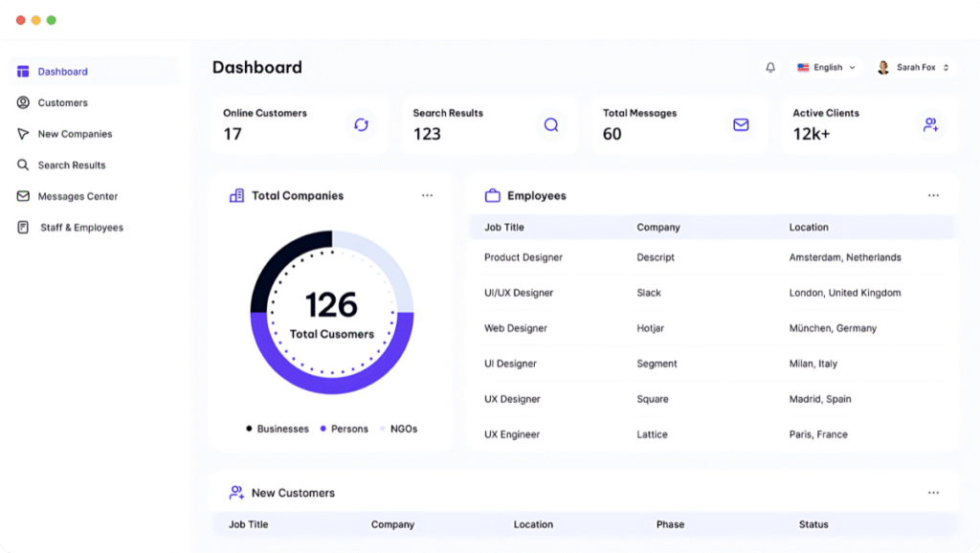
Task: Toggle the Persons legend item in chart
Action: 345,429
